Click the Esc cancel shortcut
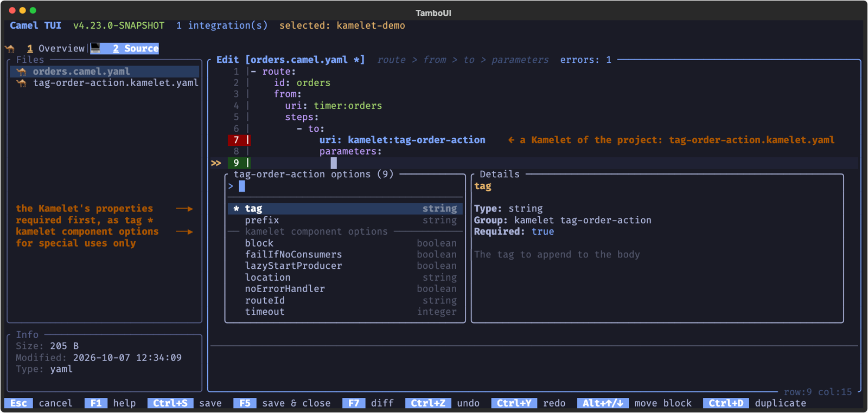The height and width of the screenshot is (413, 868). [x=39, y=403]
